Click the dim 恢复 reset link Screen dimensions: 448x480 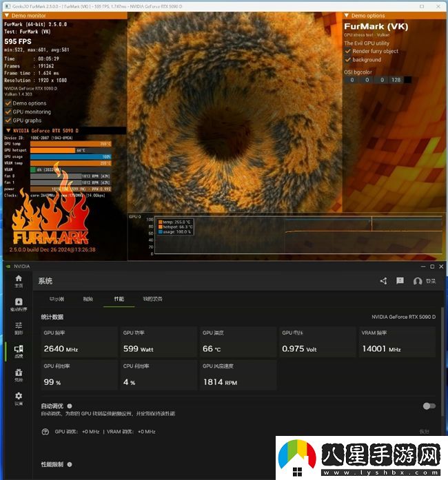(x=425, y=432)
